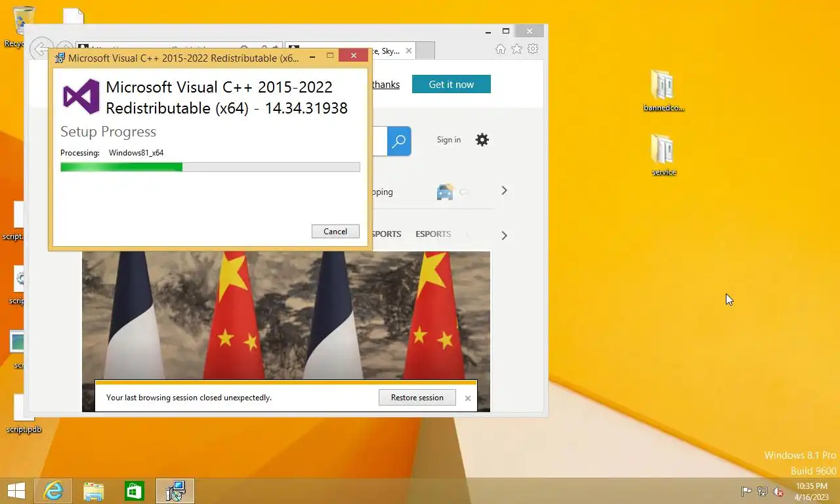Screen dimensions: 840x504
Task: Select the SPORTS category tab
Action: 387,234
